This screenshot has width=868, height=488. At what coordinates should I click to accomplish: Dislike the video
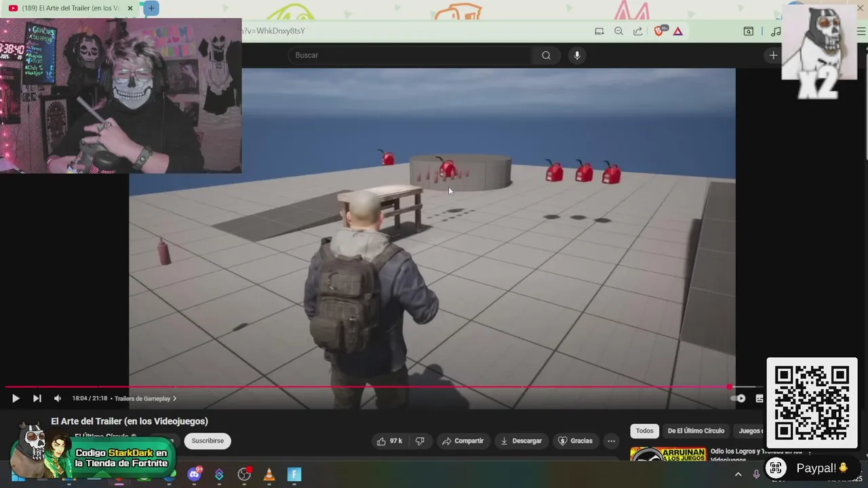click(x=420, y=441)
